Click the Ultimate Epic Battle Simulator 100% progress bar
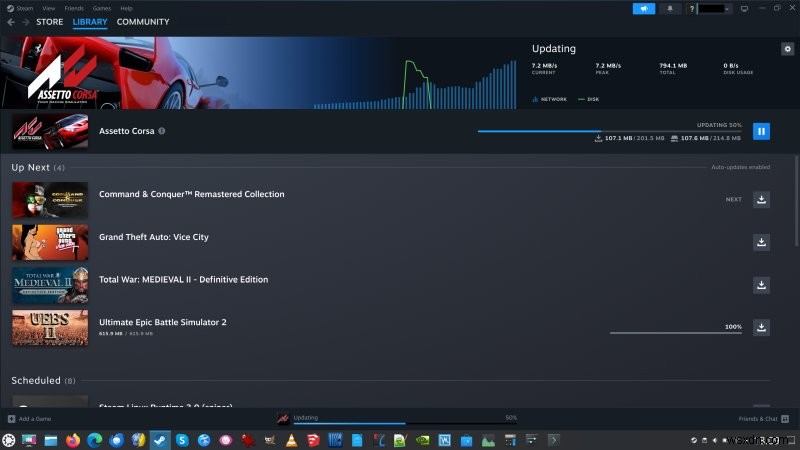800x450 pixels. [x=676, y=333]
